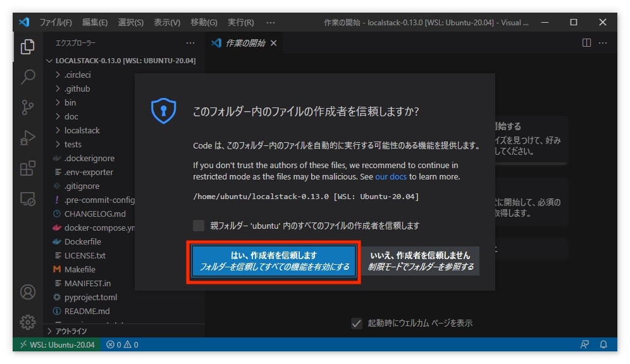The width and height of the screenshot is (630, 364).
Task: Open CHANGELOG.md in explorer
Action: pos(95,214)
